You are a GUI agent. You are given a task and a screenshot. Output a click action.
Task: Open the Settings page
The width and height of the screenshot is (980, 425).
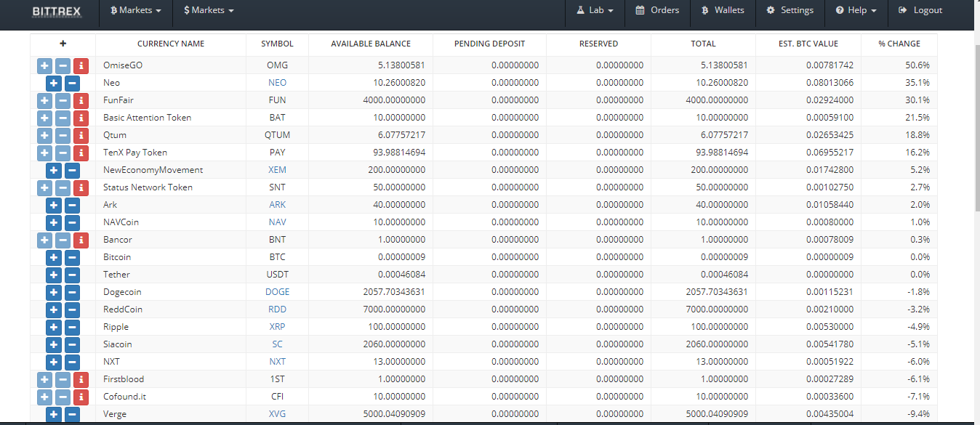click(790, 11)
